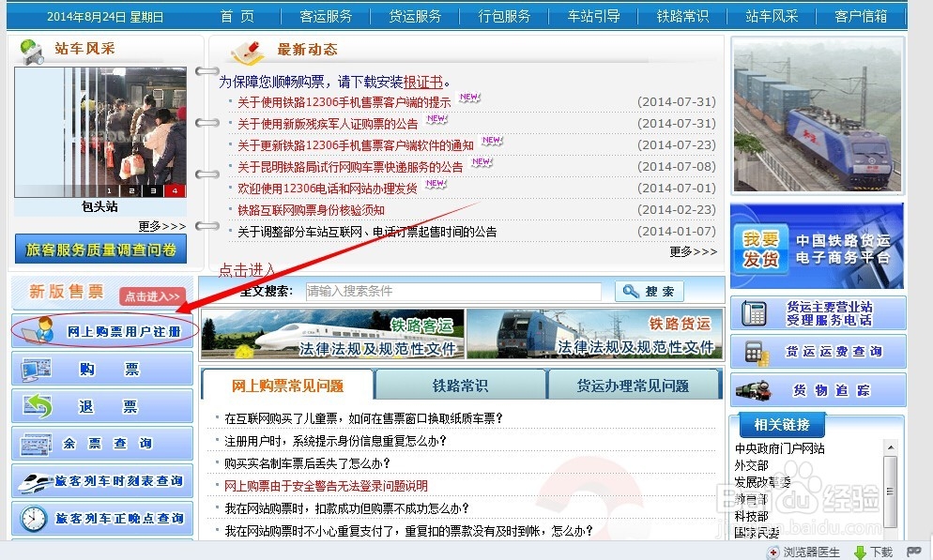933x560 pixels.
Task: Switch to the 铁路常识 tab
Action: tap(460, 386)
